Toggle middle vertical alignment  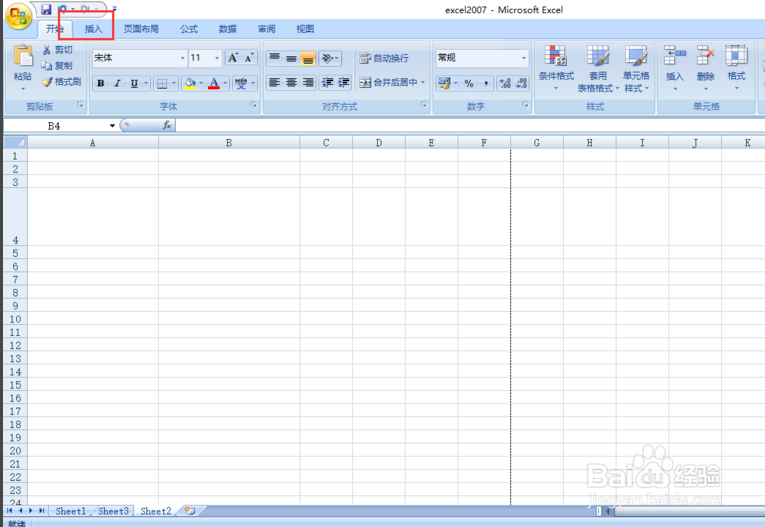point(291,58)
